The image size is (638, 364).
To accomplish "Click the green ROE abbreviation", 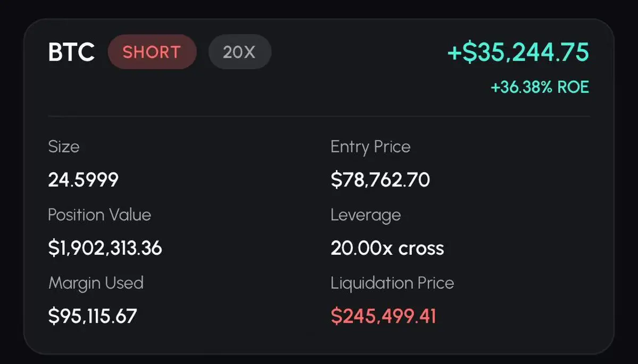I will [573, 87].
